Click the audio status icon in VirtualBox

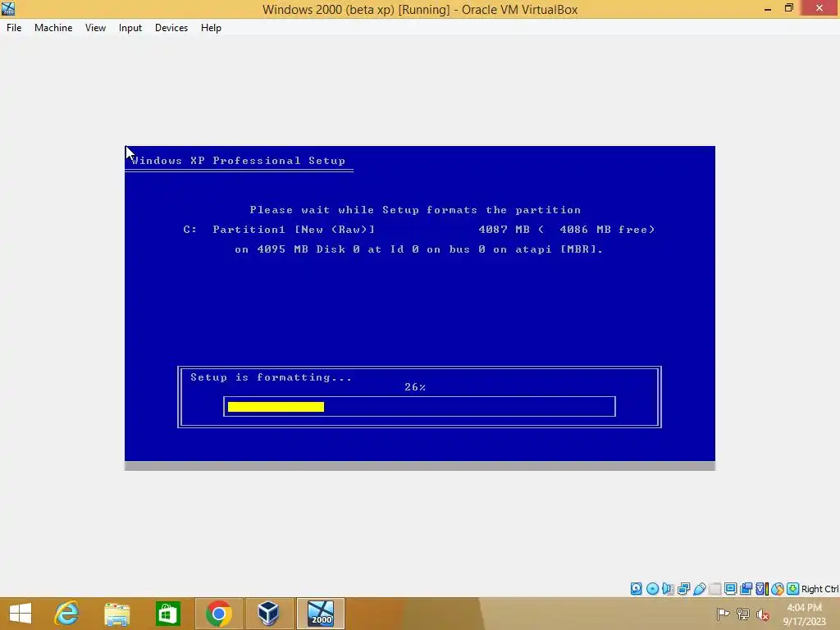click(668, 589)
